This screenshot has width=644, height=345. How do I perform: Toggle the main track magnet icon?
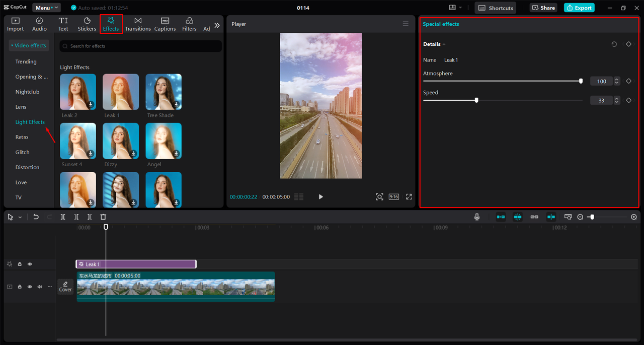(x=501, y=217)
